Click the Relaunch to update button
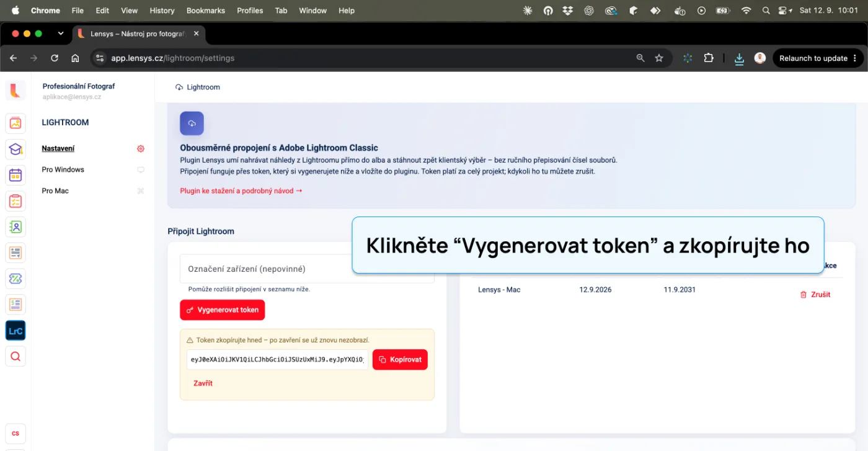 click(818, 58)
